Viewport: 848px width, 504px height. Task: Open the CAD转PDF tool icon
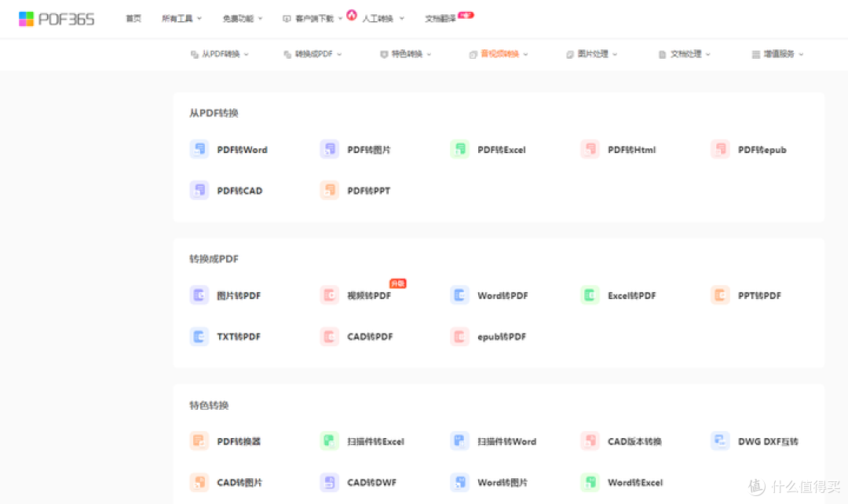(x=329, y=336)
